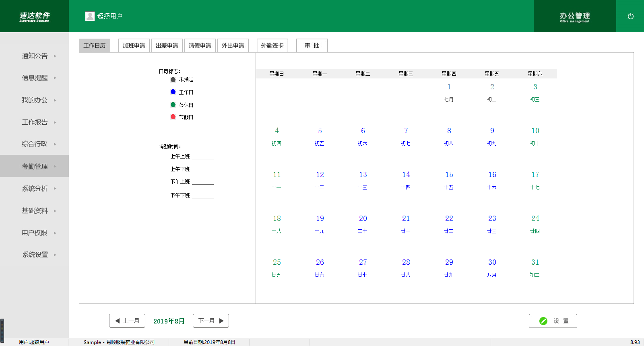
Task: Go to next month with 下一月
Action: point(211,321)
